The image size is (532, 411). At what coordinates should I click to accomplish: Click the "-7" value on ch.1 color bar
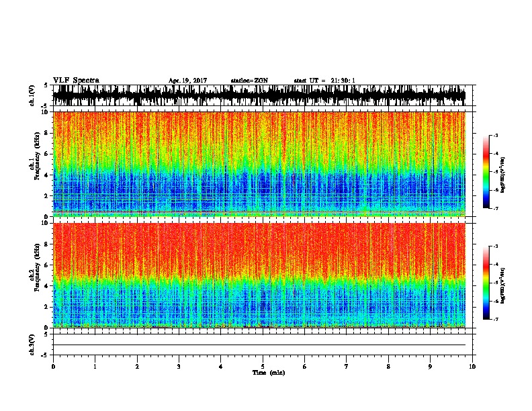coord(495,208)
